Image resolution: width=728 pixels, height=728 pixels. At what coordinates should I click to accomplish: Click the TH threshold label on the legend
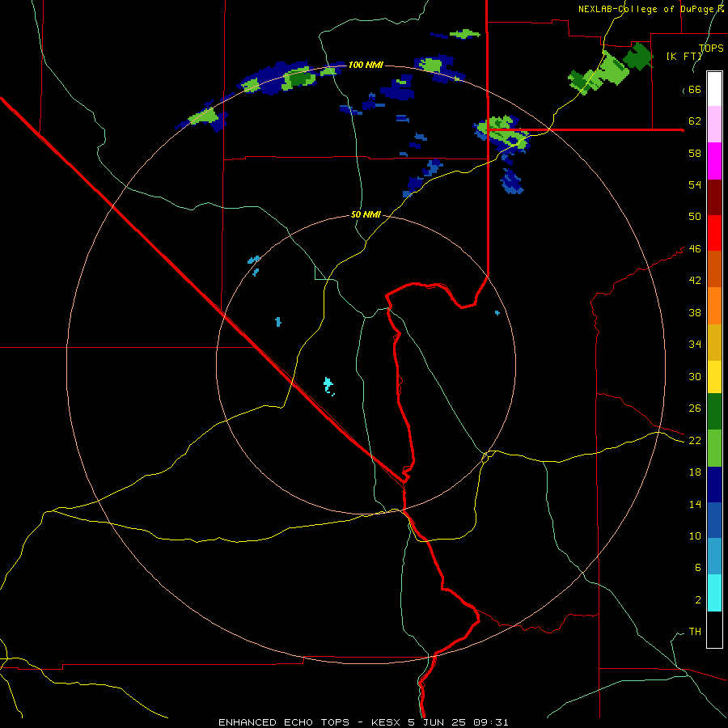point(695,632)
